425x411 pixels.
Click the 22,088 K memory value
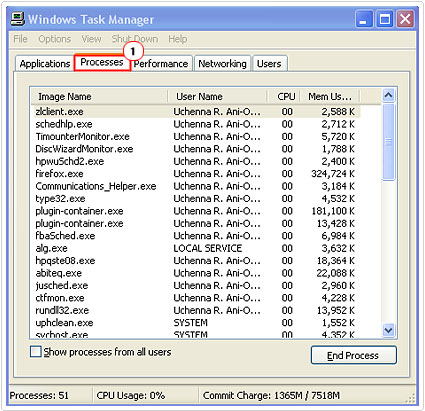tap(336, 273)
